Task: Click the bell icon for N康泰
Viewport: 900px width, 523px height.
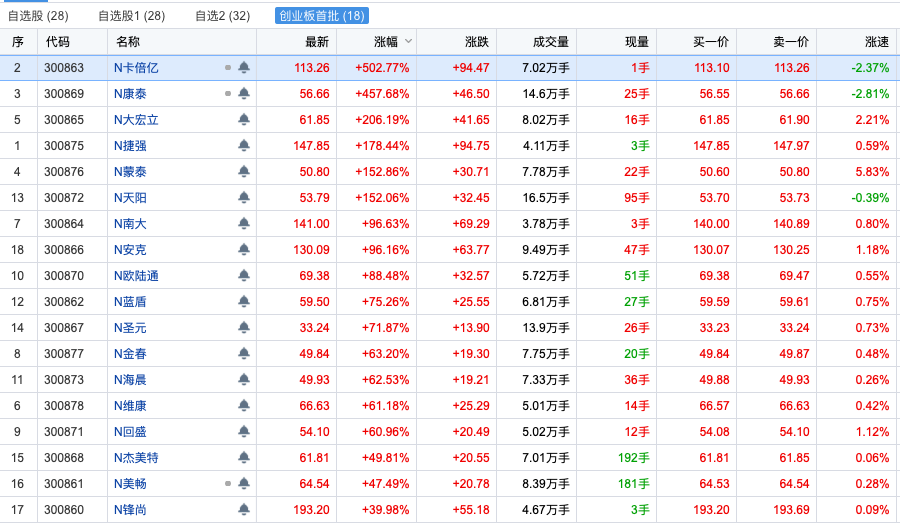Action: pyautogui.click(x=244, y=94)
